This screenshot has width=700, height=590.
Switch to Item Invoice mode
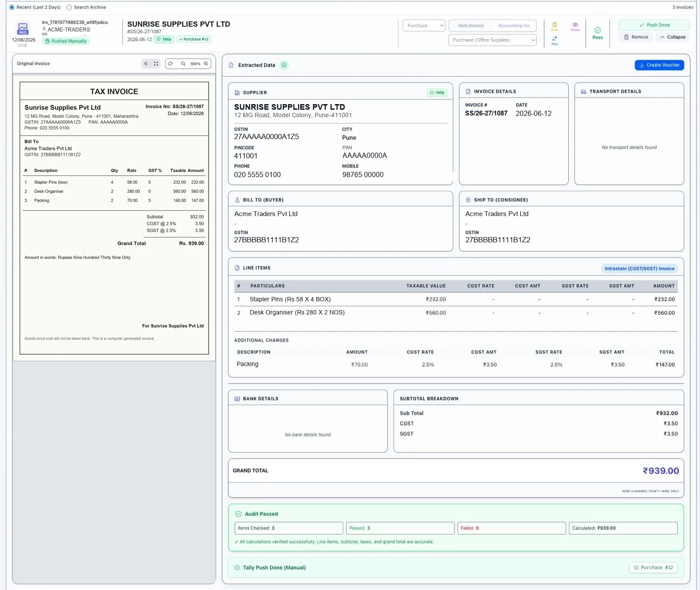pos(471,26)
